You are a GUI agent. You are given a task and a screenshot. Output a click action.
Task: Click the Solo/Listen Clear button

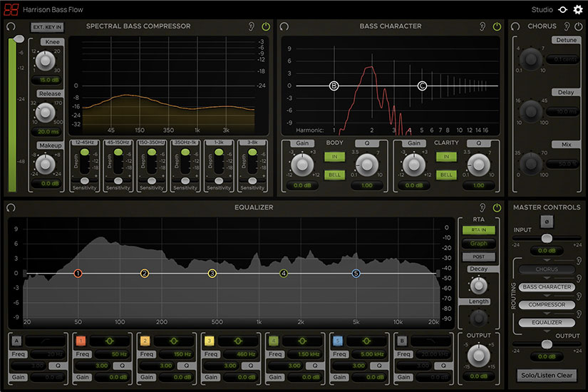[x=546, y=374]
